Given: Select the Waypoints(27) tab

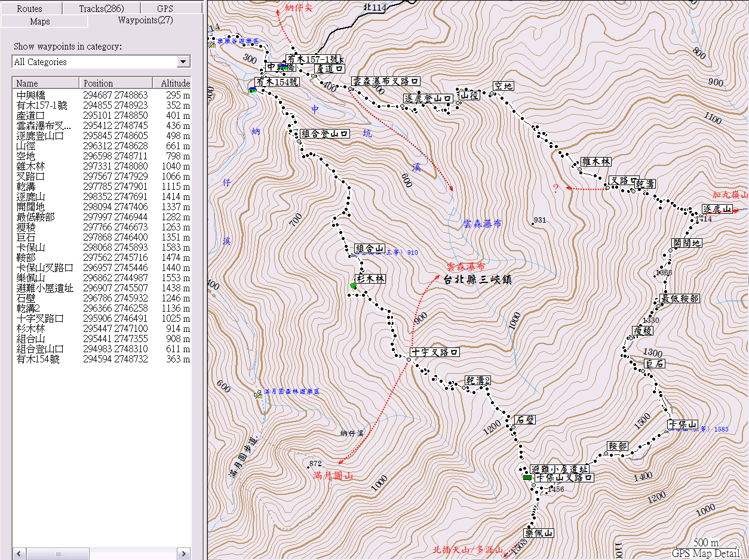Looking at the screenshot, I should coord(145,20).
